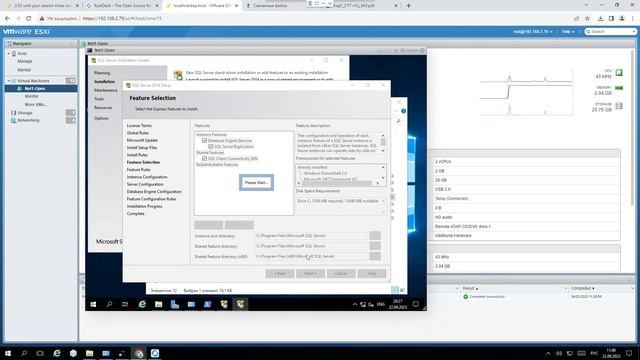Select Options in the SQL Installation Center
The width and height of the screenshot is (640, 360).
(x=101, y=118)
